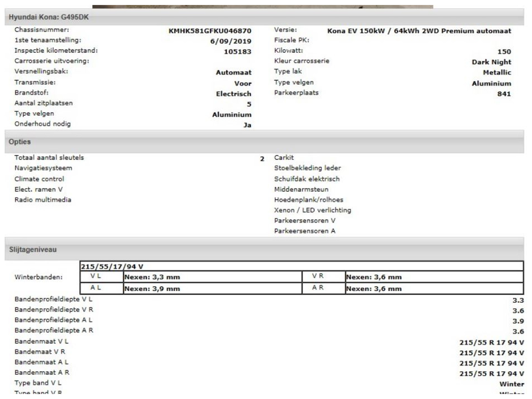Select body colour value Dark Night
The image size is (532, 399).
point(492,62)
